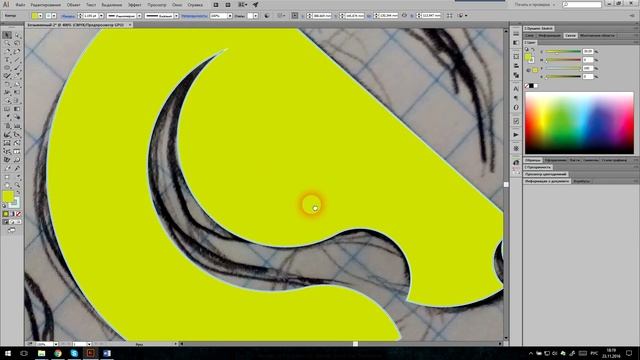Open variable width profile dropdown
640x360 pixels.
click(139, 16)
